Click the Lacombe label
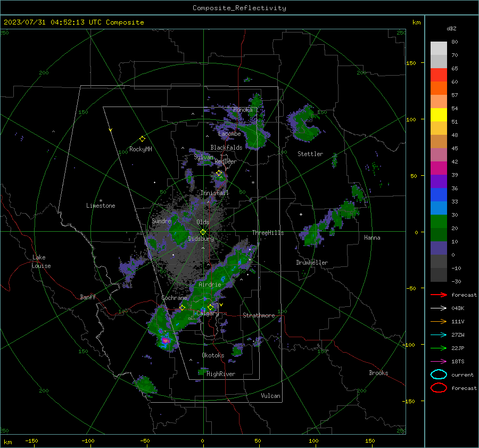This screenshot has height=448, width=479. click(229, 134)
